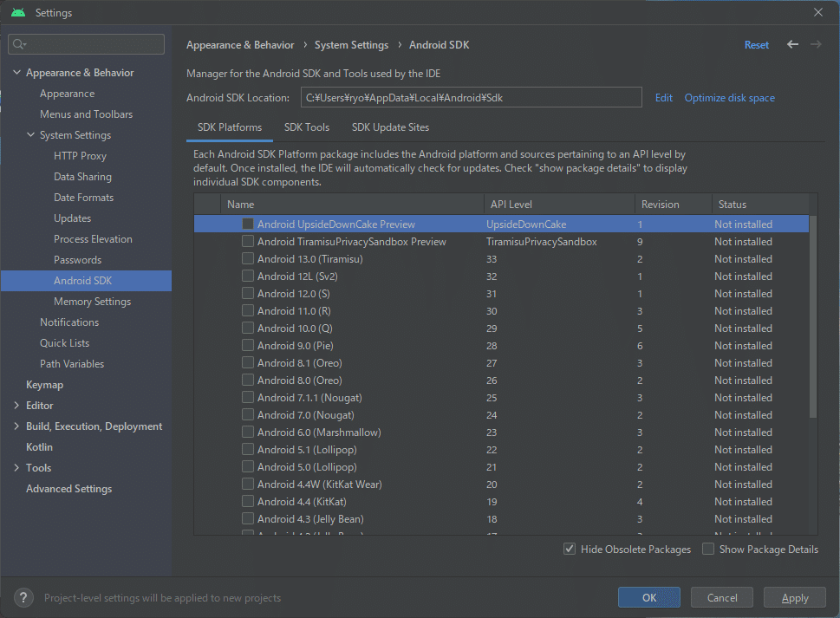Screen dimensions: 840x618
Task: Expand the Tools tree node
Action: [x=16, y=467]
